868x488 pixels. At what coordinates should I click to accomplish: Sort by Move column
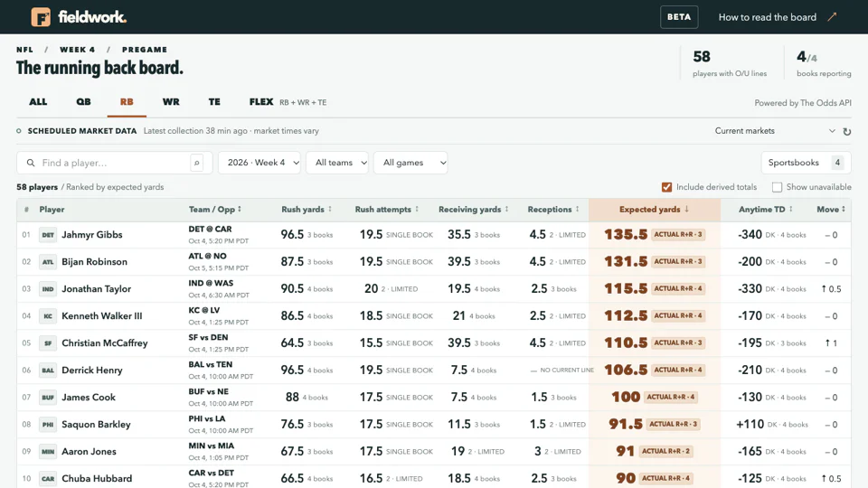(831, 209)
